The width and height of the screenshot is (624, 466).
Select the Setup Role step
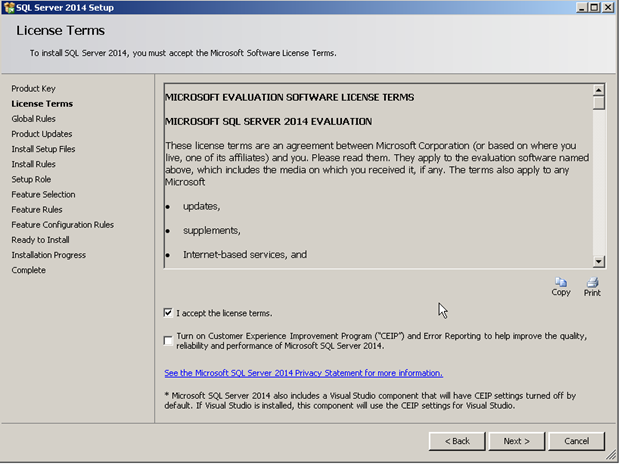point(31,180)
